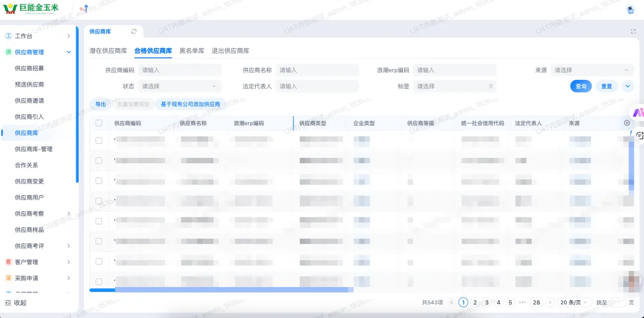Check the eighth table row checkbox

tap(99, 282)
